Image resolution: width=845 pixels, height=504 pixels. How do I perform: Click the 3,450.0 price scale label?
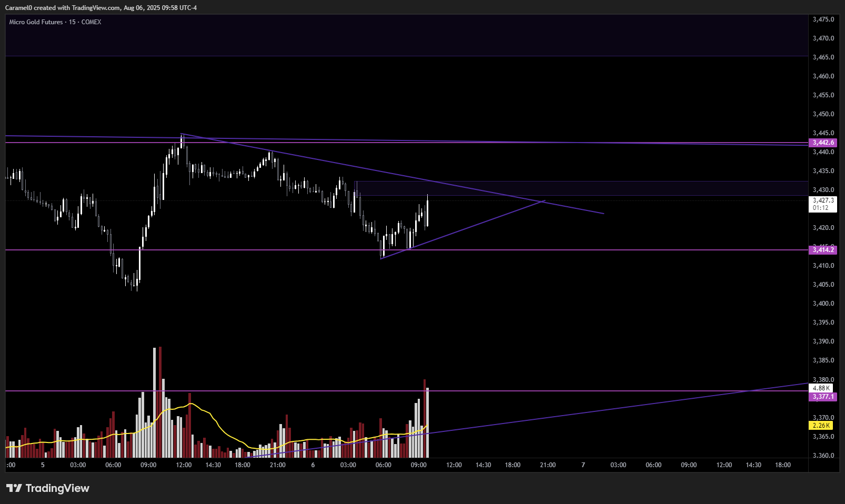click(x=823, y=114)
